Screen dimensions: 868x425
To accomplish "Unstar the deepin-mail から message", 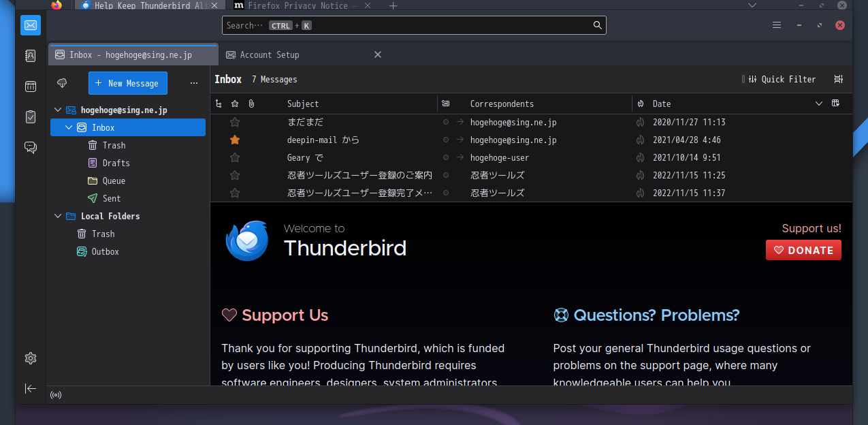I will tap(235, 140).
